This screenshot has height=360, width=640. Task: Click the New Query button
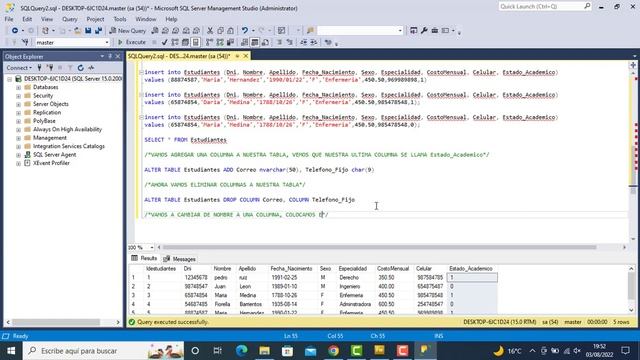[x=128, y=31]
